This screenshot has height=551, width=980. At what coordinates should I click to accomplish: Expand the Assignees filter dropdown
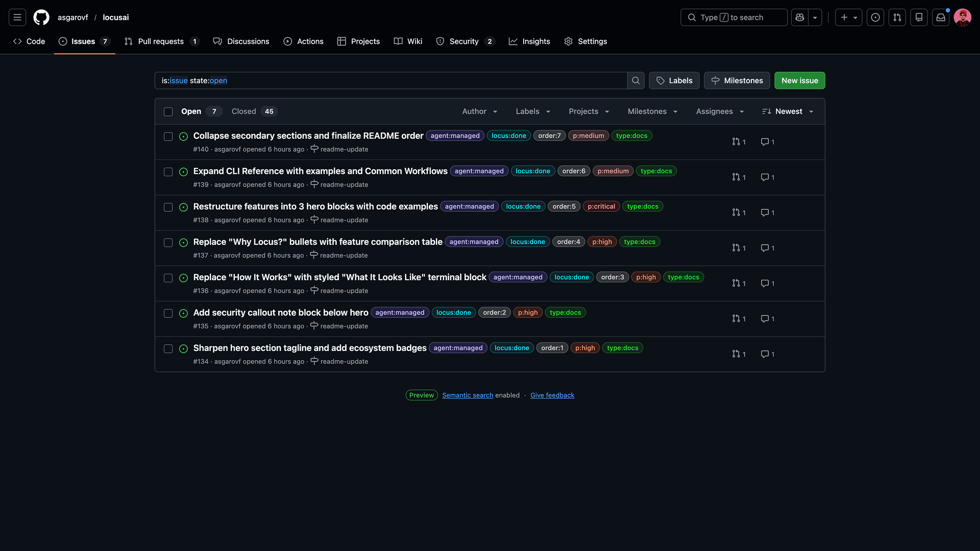(x=720, y=112)
